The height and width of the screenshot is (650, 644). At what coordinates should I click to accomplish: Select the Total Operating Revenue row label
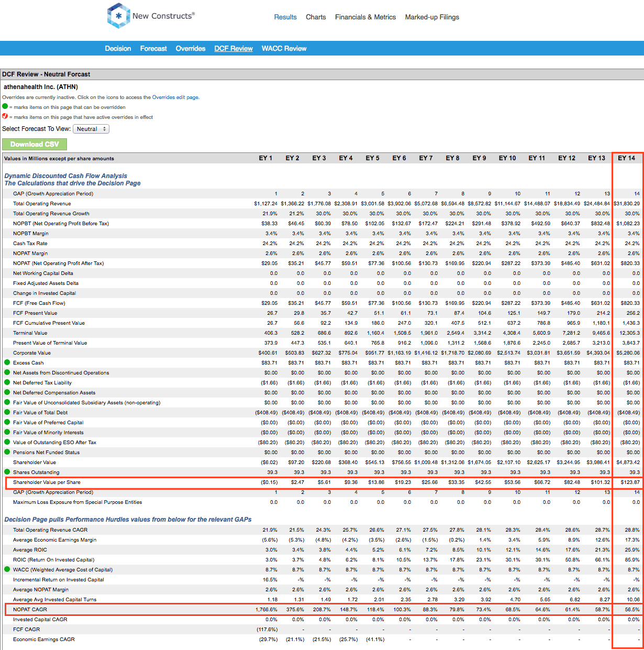(42, 204)
